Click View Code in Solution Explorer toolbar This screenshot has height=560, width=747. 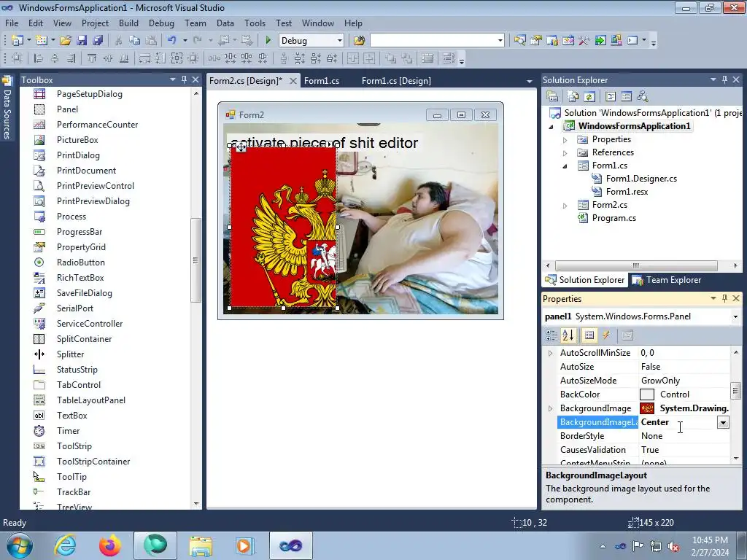pyautogui.click(x=611, y=97)
